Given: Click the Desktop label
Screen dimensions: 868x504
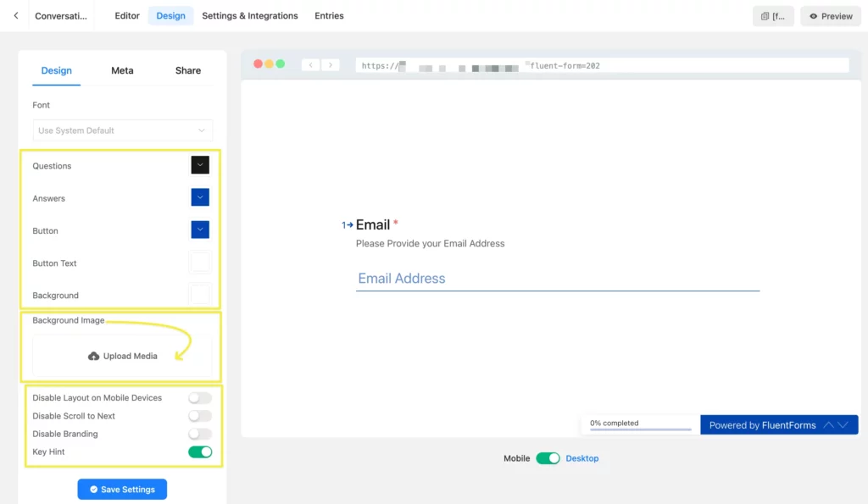Looking at the screenshot, I should click(x=581, y=458).
